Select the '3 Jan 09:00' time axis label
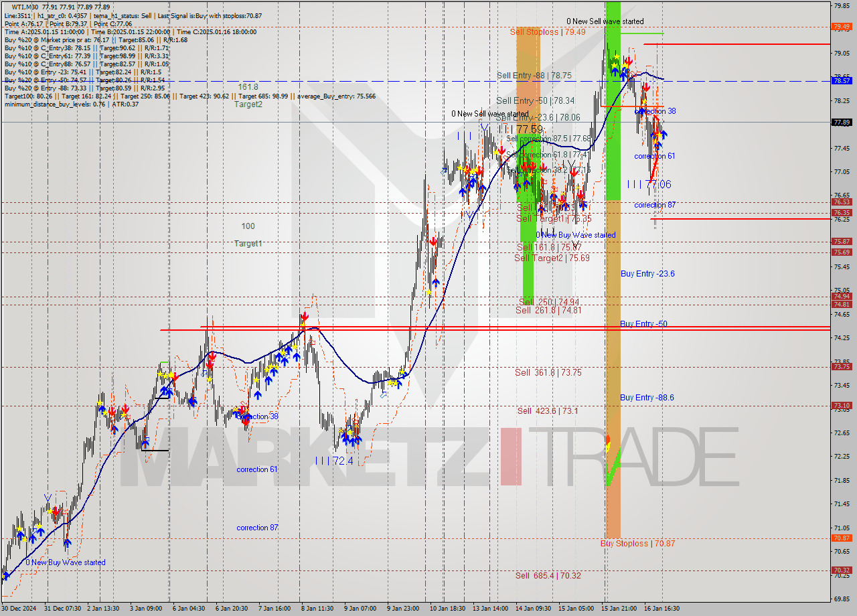 click(145, 609)
